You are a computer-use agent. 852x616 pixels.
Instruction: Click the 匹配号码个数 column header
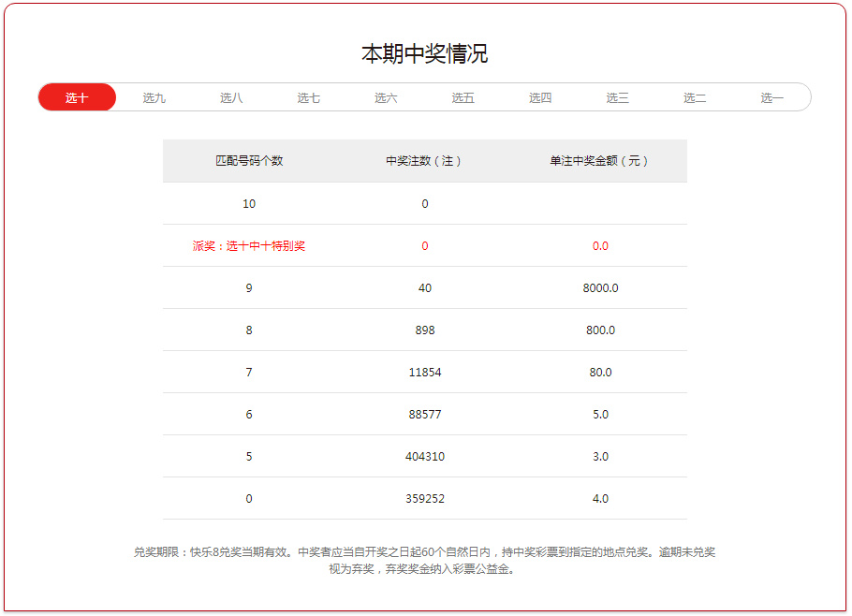pyautogui.click(x=249, y=161)
